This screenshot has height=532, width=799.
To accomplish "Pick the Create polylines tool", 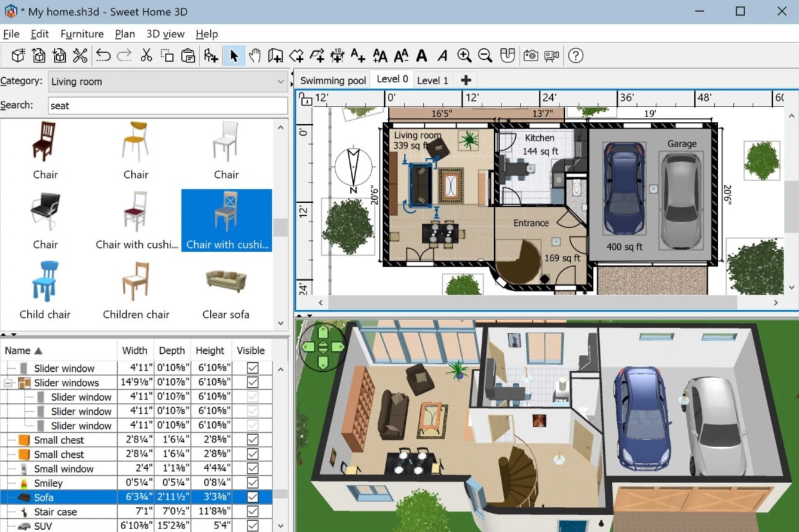I will 317,56.
